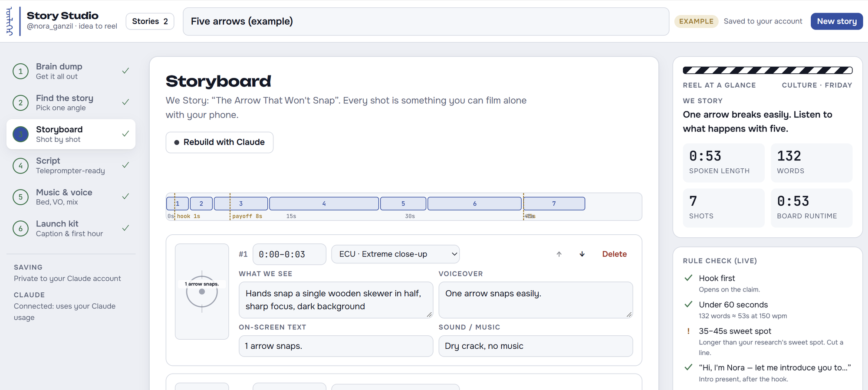Edit the Sound / Music field for shot #1
The height and width of the screenshot is (390, 868).
tap(536, 346)
